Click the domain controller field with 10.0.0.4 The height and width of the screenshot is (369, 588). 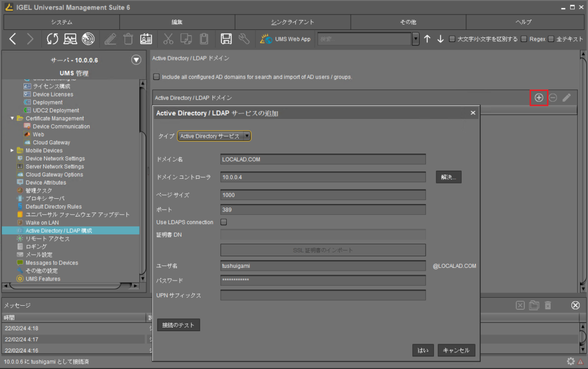click(323, 177)
